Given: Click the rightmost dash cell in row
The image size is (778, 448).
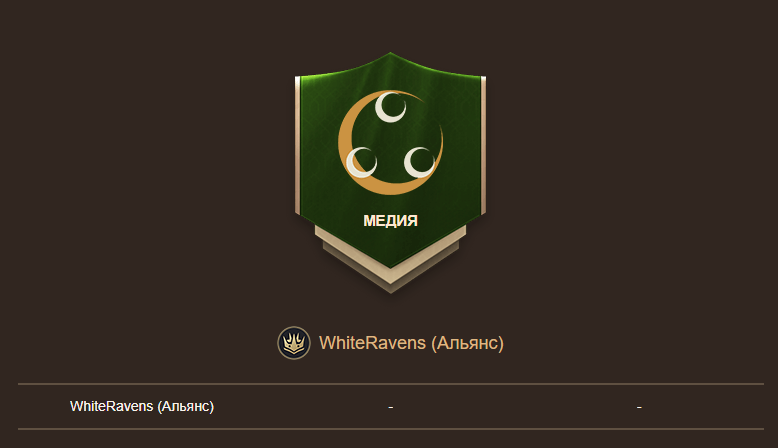Looking at the screenshot, I should tap(639, 407).
